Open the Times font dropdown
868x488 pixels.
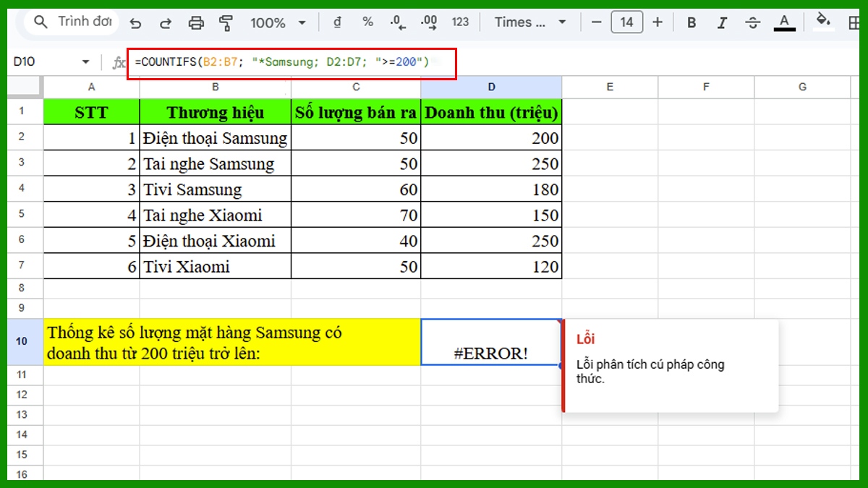click(x=528, y=22)
